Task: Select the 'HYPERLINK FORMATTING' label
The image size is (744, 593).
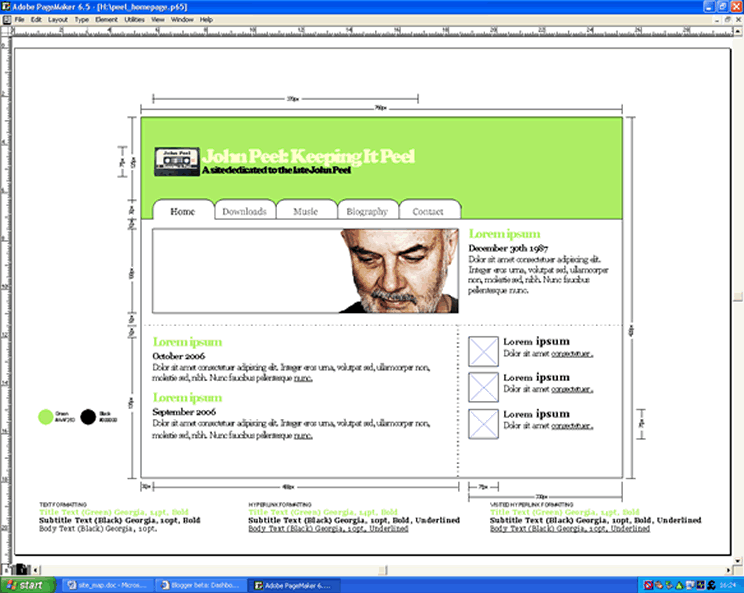Action: tap(280, 504)
